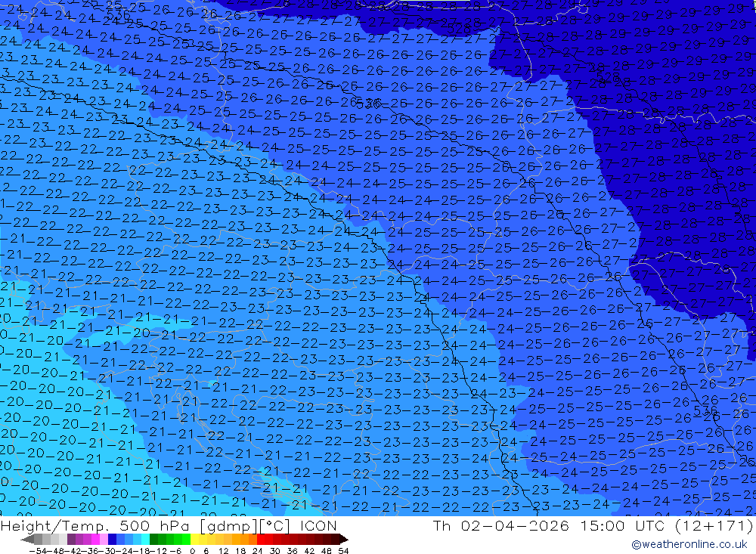Click the 36 label under the color legend
756x554 pixels.
point(292,551)
